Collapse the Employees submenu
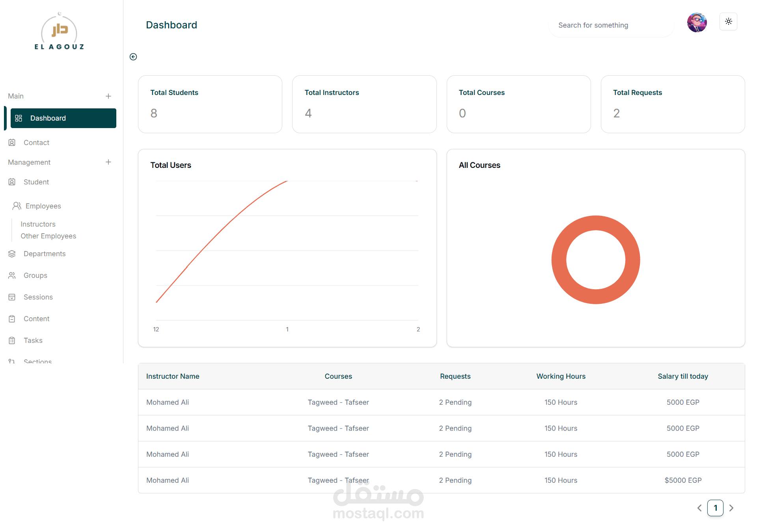This screenshot has height=532, width=757. 43,206
